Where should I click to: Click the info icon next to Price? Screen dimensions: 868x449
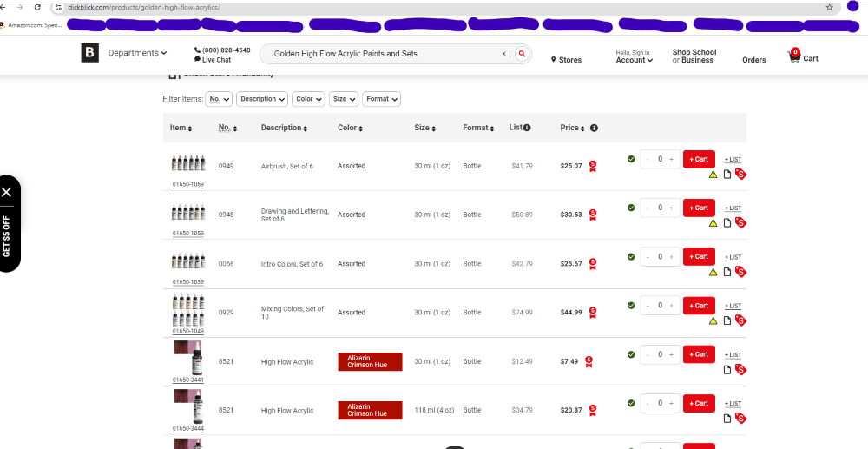click(594, 128)
